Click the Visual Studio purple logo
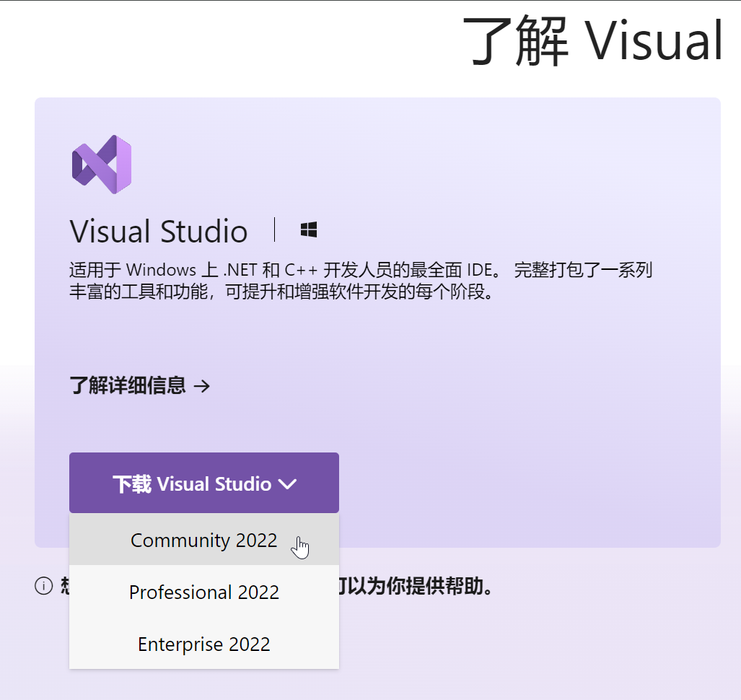Image resolution: width=741 pixels, height=700 pixels. 102,165
